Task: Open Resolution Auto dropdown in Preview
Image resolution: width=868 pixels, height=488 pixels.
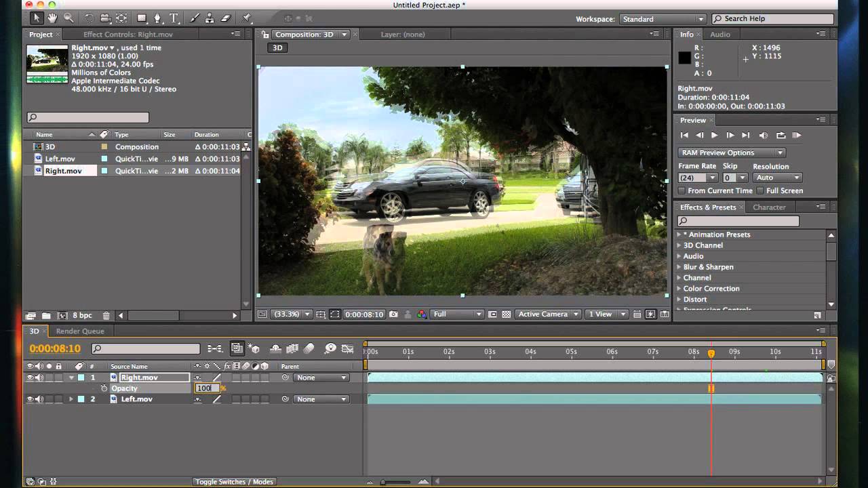Action: click(778, 178)
